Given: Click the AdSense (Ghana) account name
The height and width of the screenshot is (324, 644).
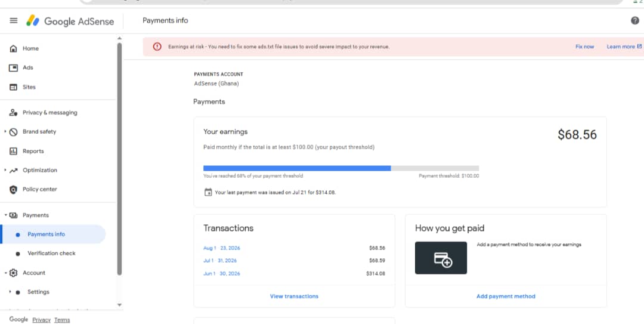Looking at the screenshot, I should point(216,84).
